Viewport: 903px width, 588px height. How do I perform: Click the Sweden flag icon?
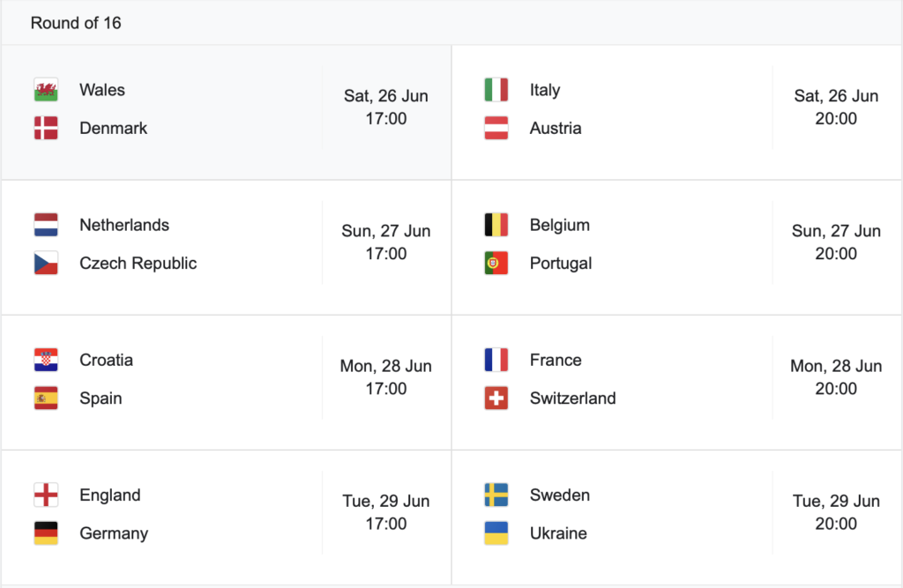tap(496, 495)
